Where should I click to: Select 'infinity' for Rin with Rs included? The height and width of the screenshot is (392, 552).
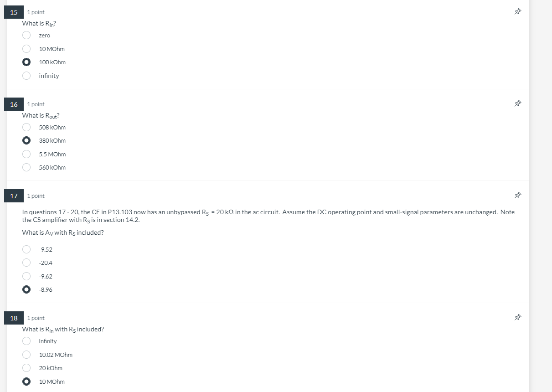click(x=27, y=341)
